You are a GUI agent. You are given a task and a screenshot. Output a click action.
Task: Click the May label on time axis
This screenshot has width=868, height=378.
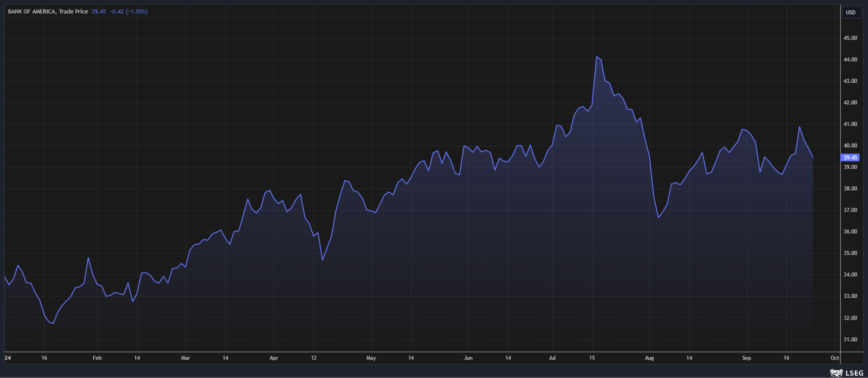point(371,358)
